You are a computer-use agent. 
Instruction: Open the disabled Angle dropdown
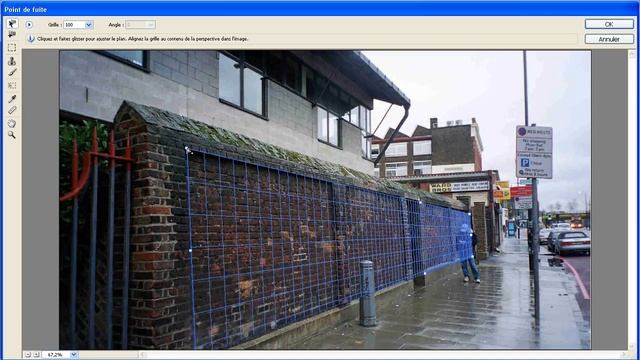140,25
